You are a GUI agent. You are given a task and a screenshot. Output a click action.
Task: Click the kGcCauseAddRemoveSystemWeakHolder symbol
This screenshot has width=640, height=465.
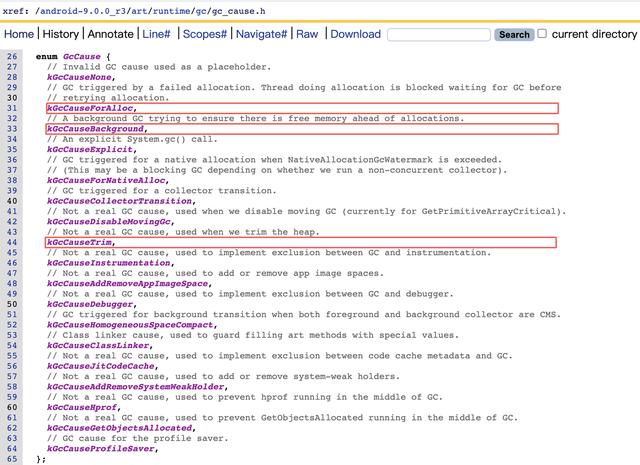click(x=136, y=387)
